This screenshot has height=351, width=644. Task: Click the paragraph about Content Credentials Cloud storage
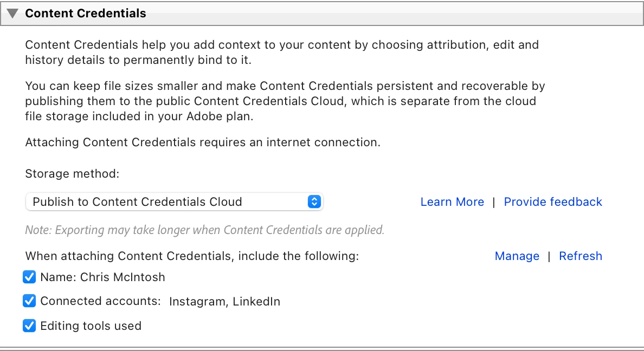(x=285, y=101)
